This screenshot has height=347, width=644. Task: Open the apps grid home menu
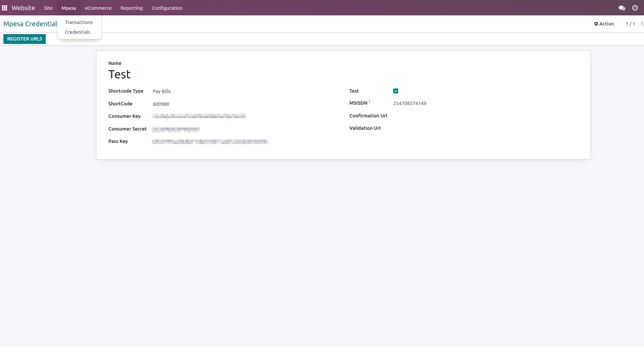(4, 8)
